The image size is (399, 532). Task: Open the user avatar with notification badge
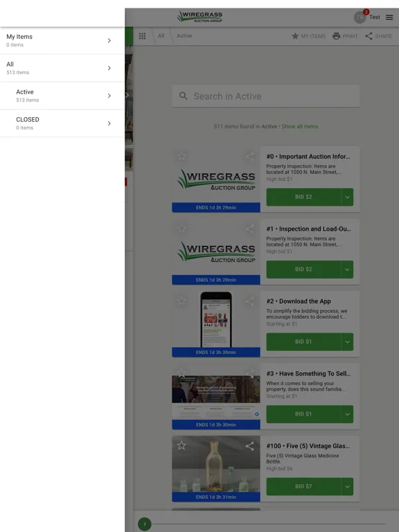pos(360,17)
